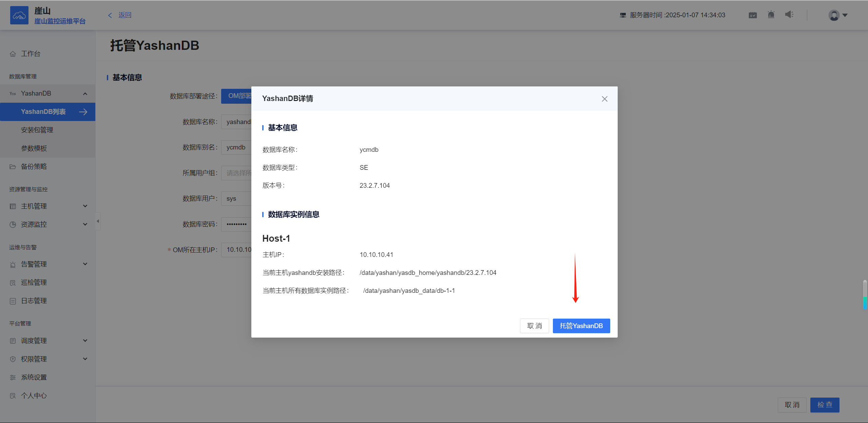Click the 权限管理 shield icon
Image resolution: width=868 pixels, height=423 pixels.
(x=13, y=359)
